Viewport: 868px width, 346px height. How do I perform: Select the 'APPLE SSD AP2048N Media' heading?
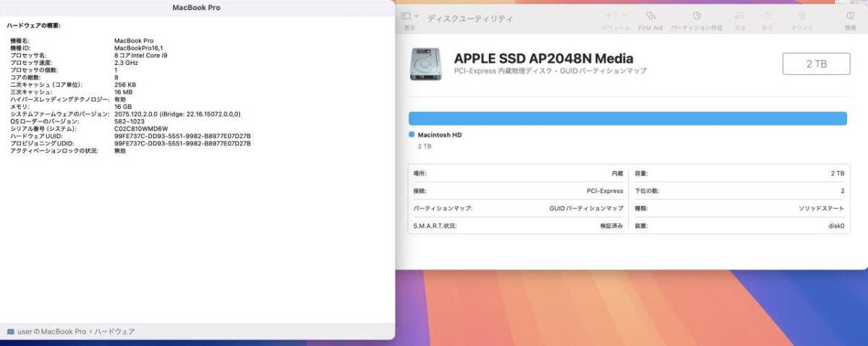click(543, 59)
